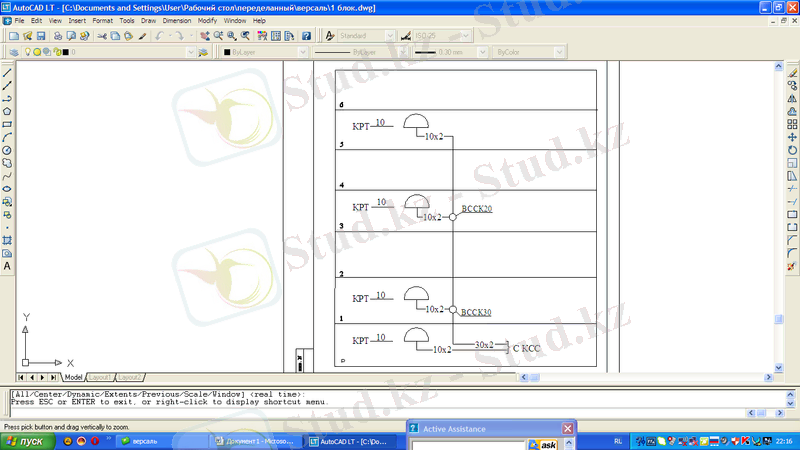The image size is (800, 450).
Task: Expand the ByLayer color dropdown
Action: 303,52
